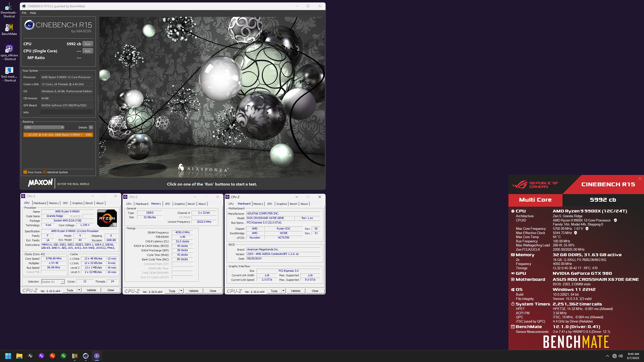The width and height of the screenshot is (644, 362).
Task: Click the white pulse monitor taskbar icon
Action: (30, 356)
